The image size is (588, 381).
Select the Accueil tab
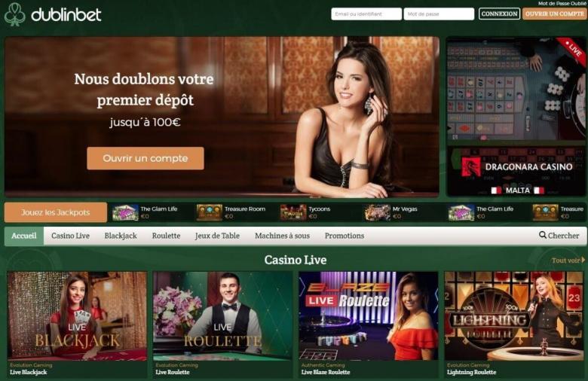(24, 236)
